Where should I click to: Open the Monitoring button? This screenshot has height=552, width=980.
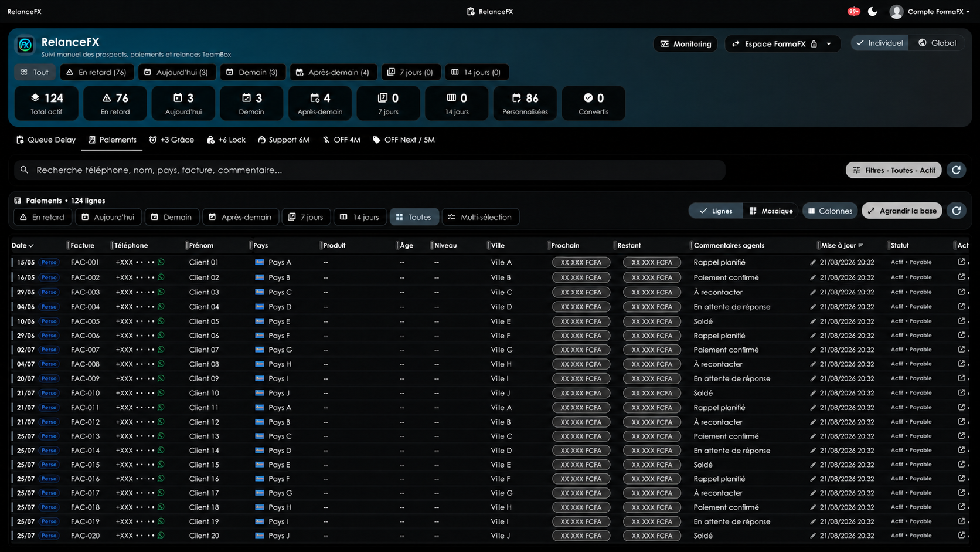point(685,44)
